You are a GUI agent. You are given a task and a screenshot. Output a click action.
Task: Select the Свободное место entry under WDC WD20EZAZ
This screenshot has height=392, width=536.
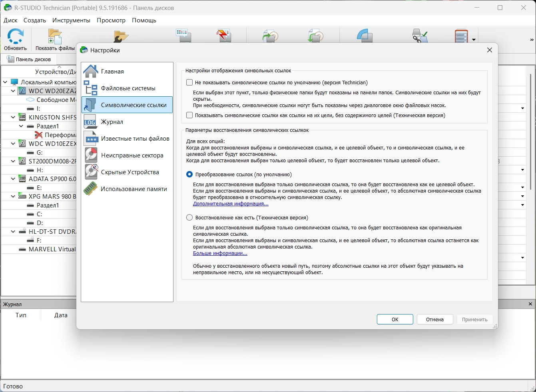[x=56, y=99]
